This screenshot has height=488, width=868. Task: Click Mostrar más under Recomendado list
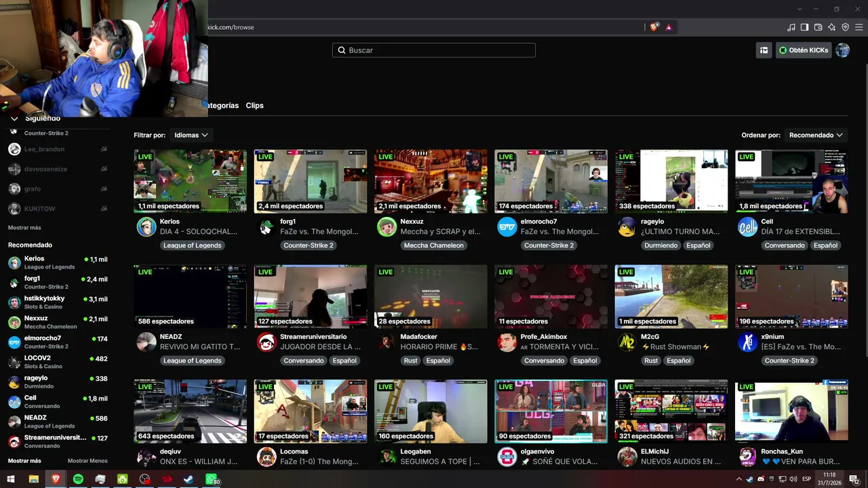24,461
